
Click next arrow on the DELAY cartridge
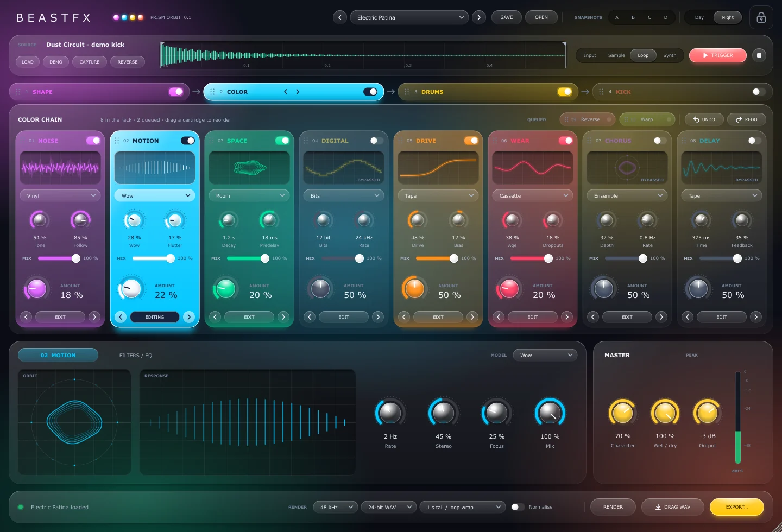pos(756,317)
